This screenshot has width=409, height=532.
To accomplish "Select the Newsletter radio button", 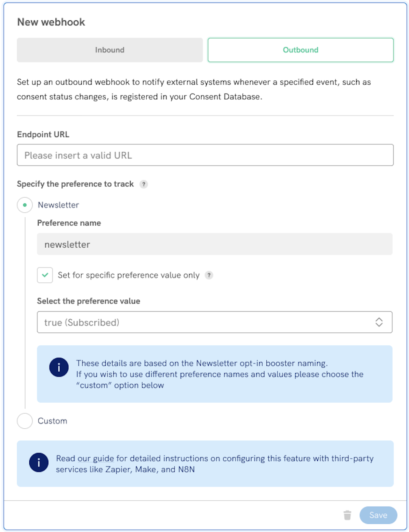I will [24, 205].
